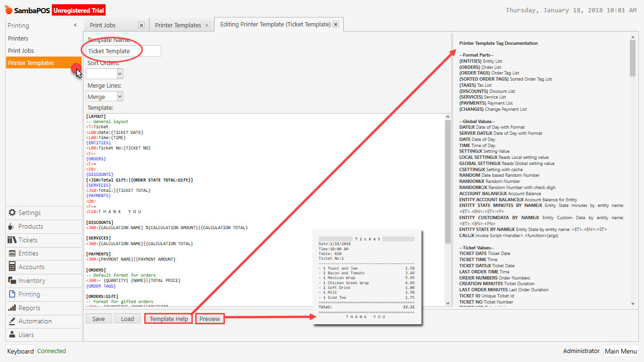Close the Printer Templates tab
Image resolution: width=644 pixels, height=362 pixels.
tap(206, 25)
